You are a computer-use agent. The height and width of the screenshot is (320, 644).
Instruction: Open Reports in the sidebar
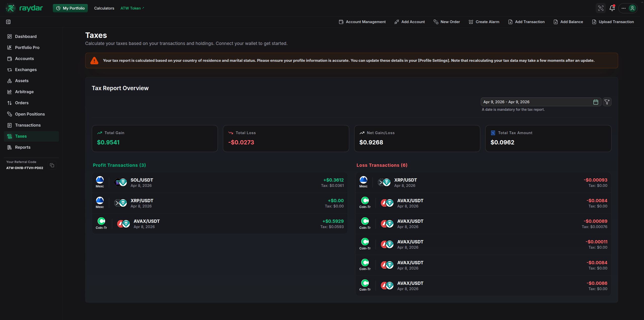tap(31, 147)
